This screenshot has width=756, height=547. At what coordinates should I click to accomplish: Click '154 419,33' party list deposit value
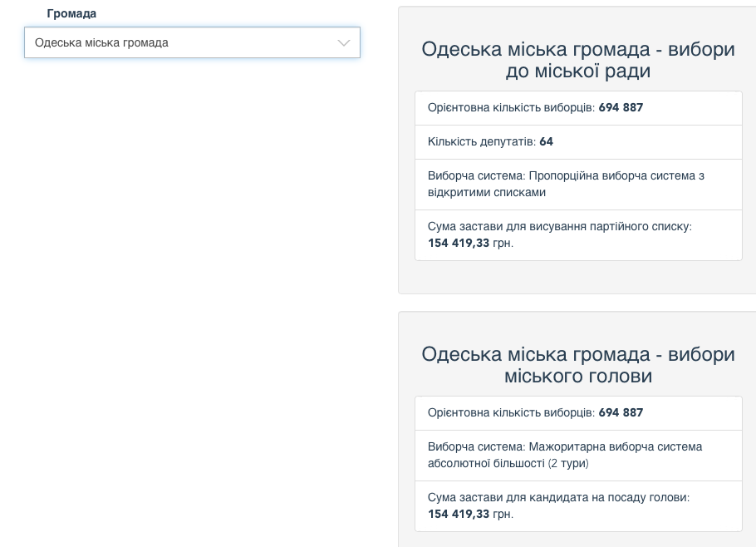tap(459, 244)
